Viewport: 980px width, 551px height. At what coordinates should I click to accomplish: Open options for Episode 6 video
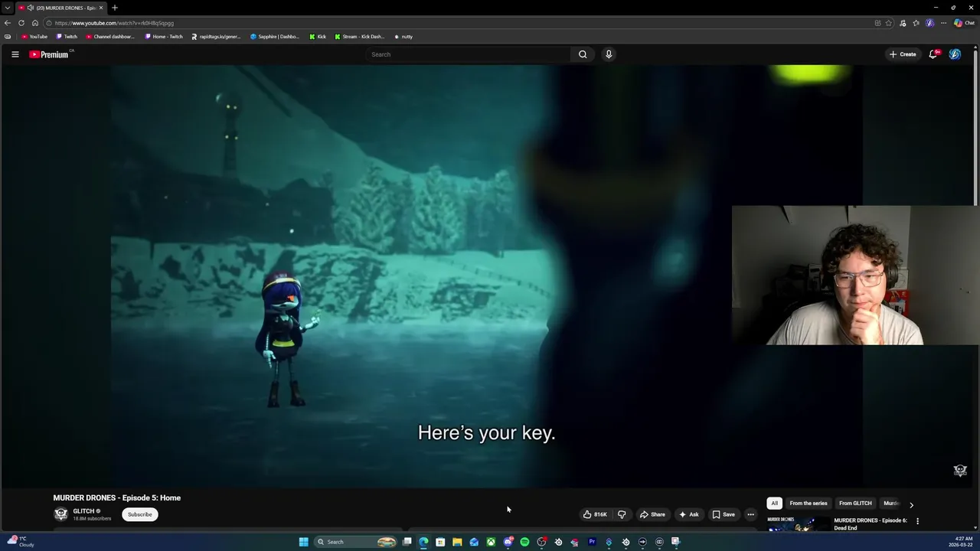917,521
